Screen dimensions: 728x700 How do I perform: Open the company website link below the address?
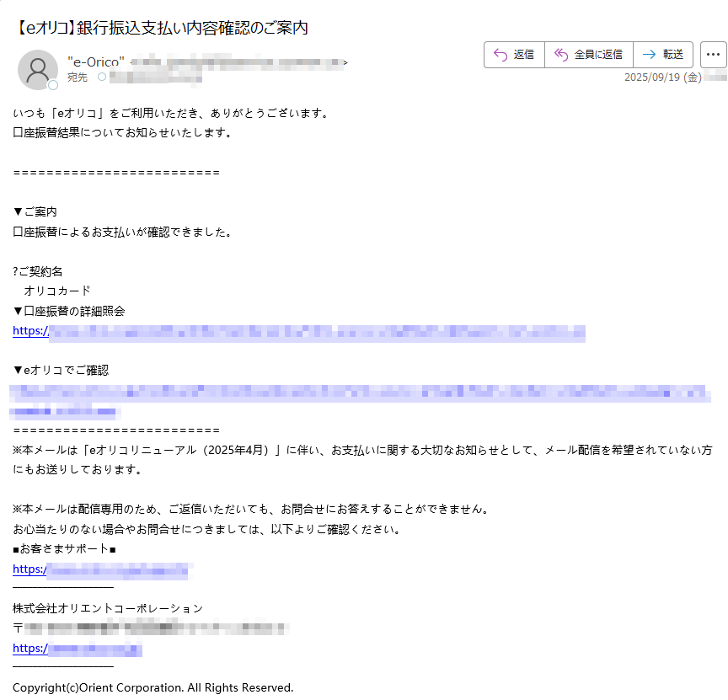77,649
